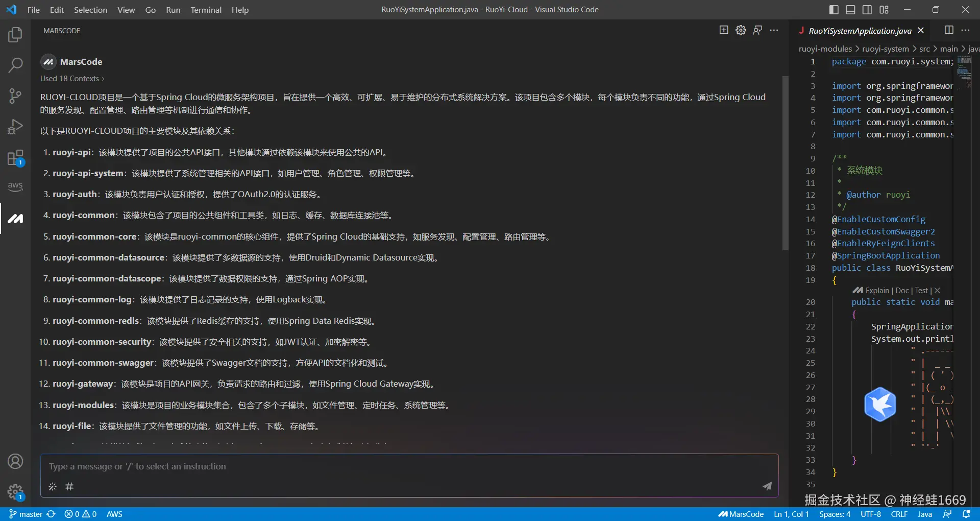Image resolution: width=980 pixels, height=521 pixels.
Task: Toggle secondary side bar layout button
Action: (867, 9)
